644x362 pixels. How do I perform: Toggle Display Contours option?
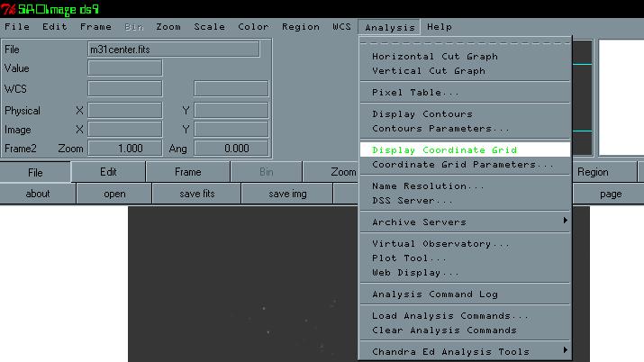coord(466,113)
